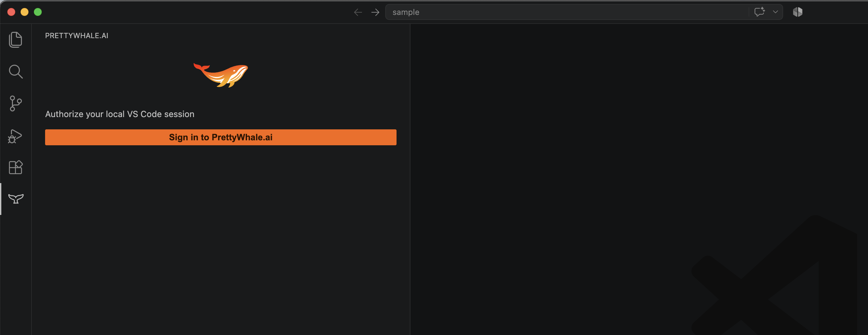Minimize the window with the yellow button
This screenshot has width=868, height=335.
coord(25,12)
